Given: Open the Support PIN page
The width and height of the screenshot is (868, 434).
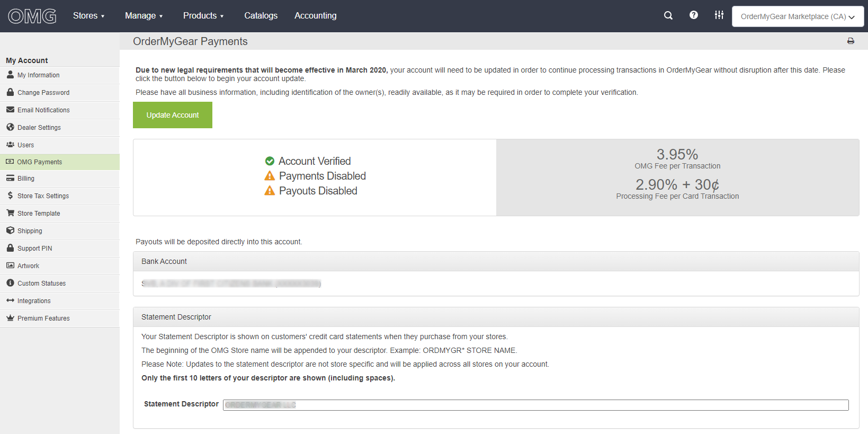Looking at the screenshot, I should [x=60, y=249].
